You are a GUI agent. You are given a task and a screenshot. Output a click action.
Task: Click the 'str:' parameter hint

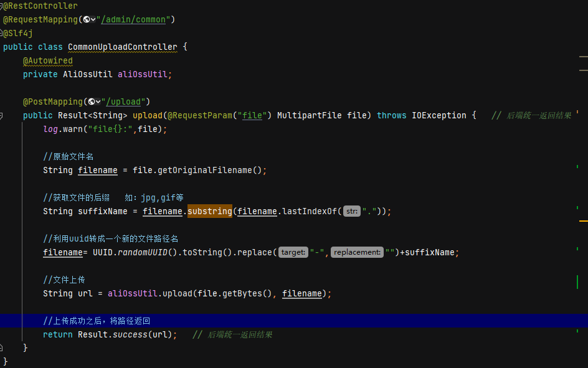tap(352, 211)
